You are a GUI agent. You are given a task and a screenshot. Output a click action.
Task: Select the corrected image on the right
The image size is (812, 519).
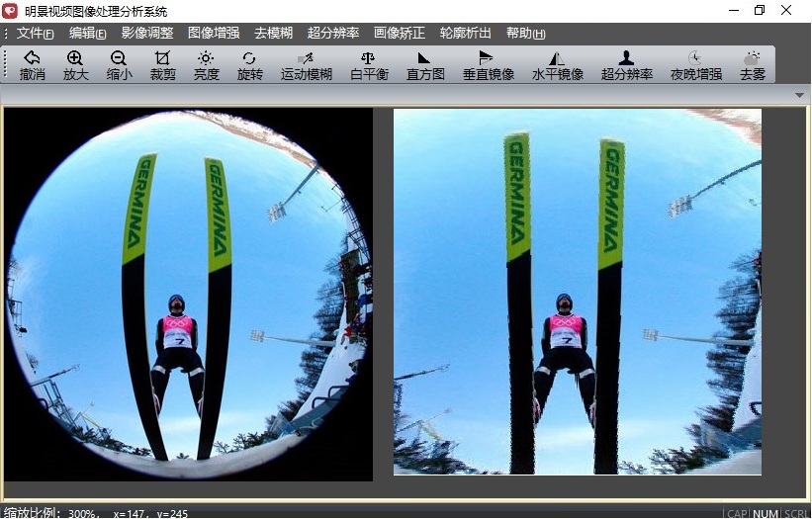pos(577,292)
